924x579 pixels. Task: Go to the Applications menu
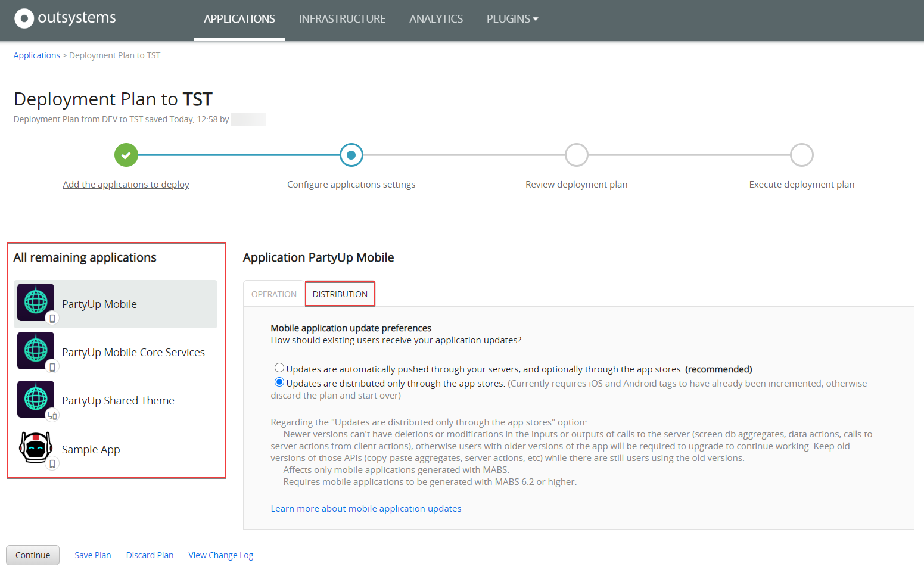pyautogui.click(x=239, y=19)
